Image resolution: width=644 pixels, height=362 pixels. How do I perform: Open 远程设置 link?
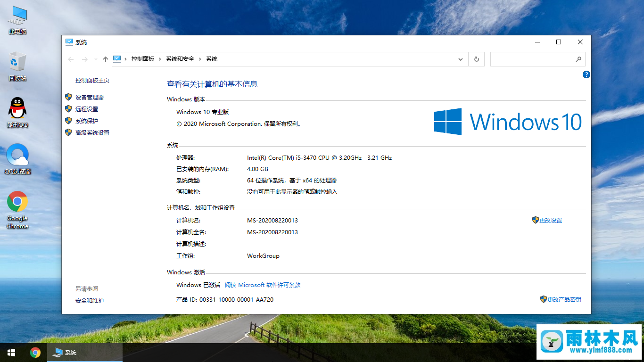point(87,109)
